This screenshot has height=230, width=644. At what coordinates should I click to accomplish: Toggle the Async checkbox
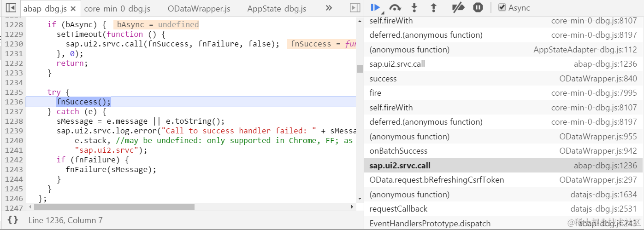pos(502,7)
